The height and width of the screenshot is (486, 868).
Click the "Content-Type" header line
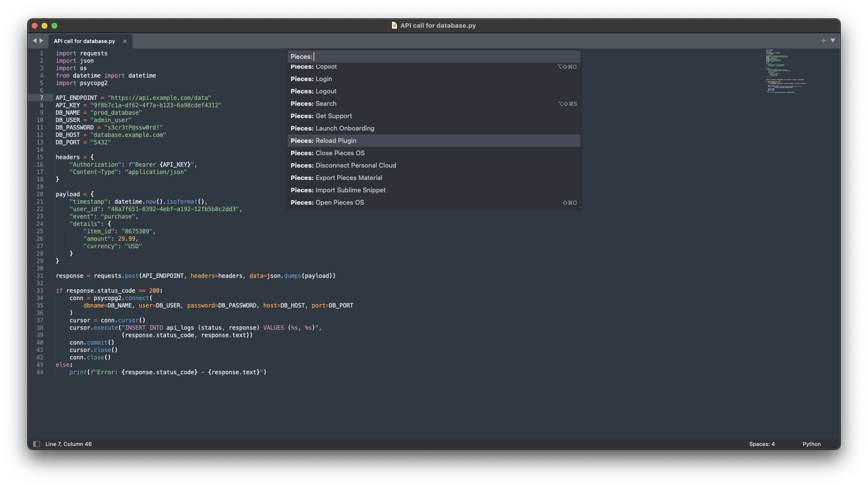(128, 172)
